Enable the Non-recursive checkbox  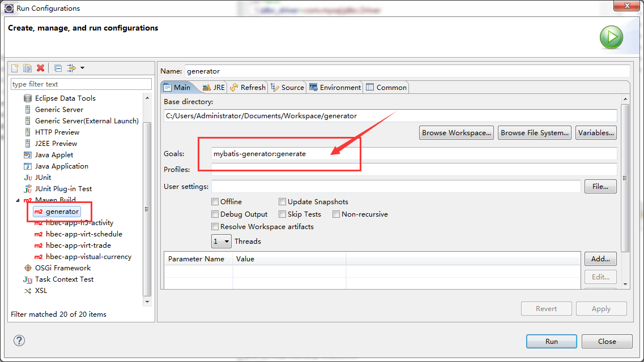[336, 214]
